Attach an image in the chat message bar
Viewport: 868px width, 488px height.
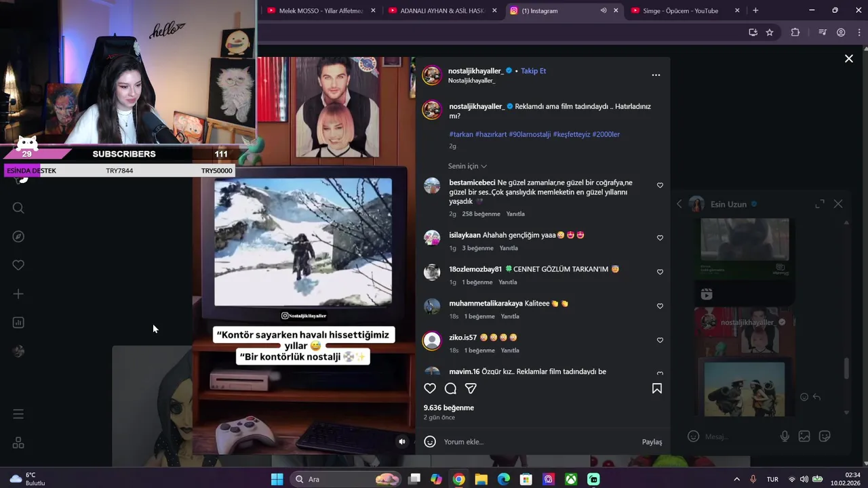tap(804, 436)
